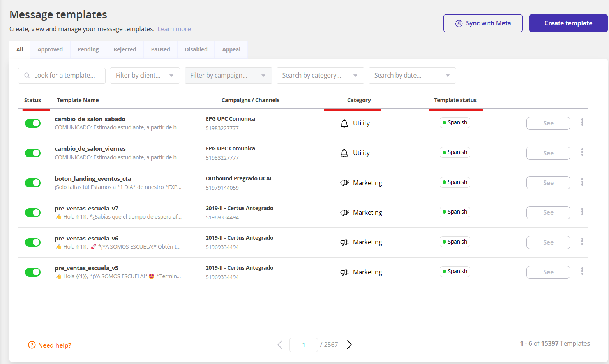Switch off boton_landing_eventos_cta template

(x=33, y=183)
